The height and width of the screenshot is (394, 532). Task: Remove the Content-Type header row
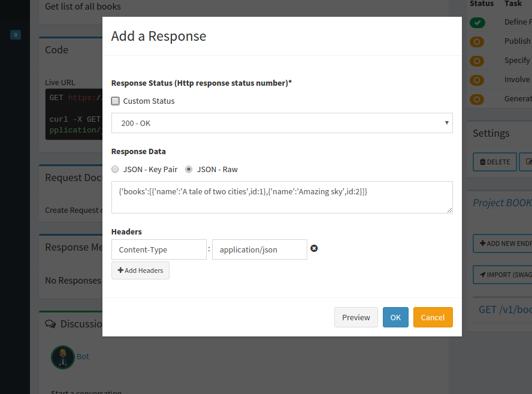314,248
